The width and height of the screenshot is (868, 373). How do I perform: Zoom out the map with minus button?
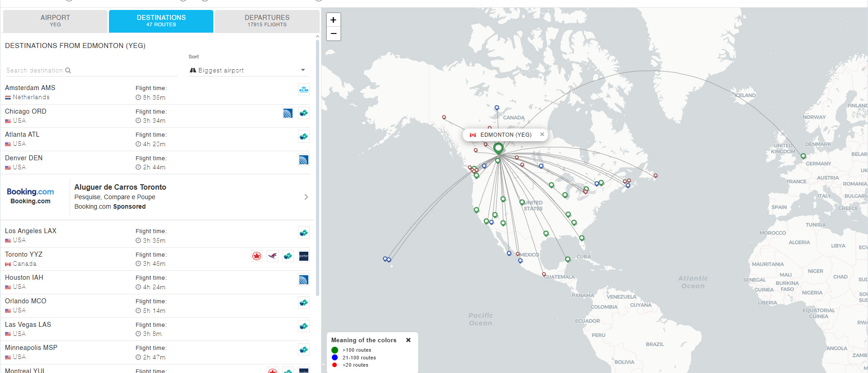(x=333, y=33)
